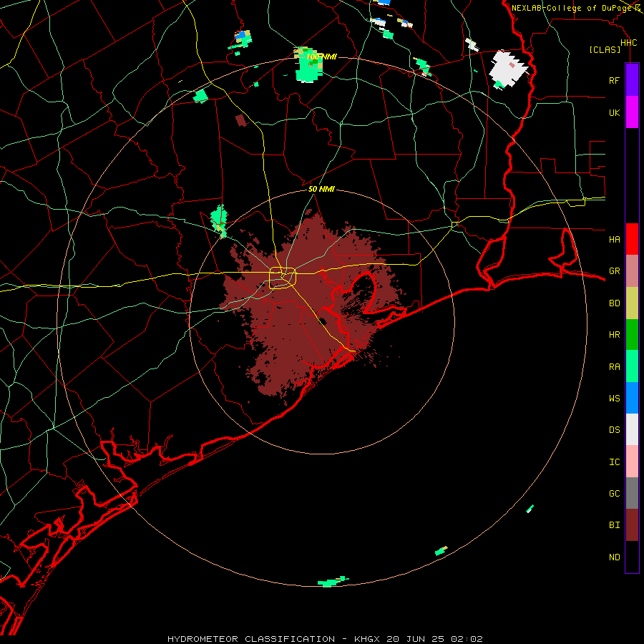Select the yellow BD legend swatch
This screenshot has width=644, height=644.
click(x=632, y=303)
